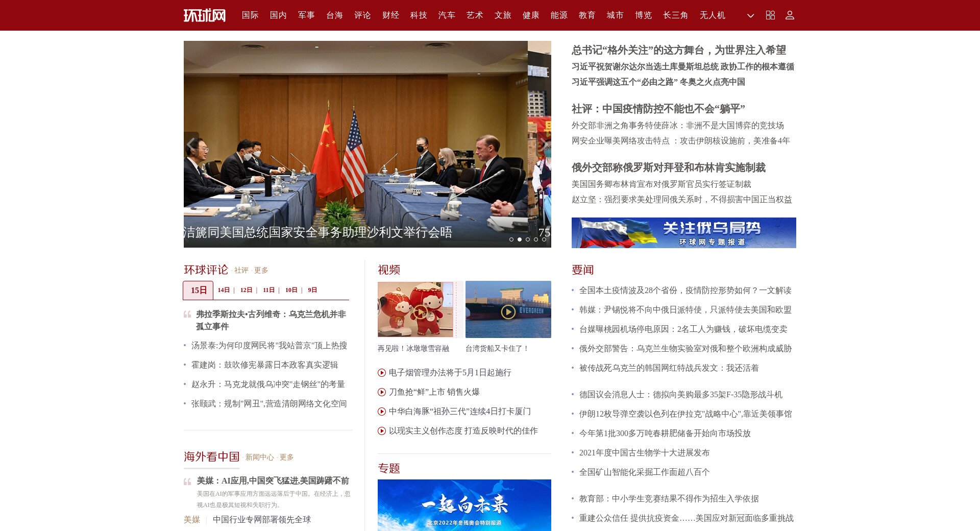Open the 关注俄乌局势 banner
This screenshot has height=531, width=980.
tap(684, 233)
